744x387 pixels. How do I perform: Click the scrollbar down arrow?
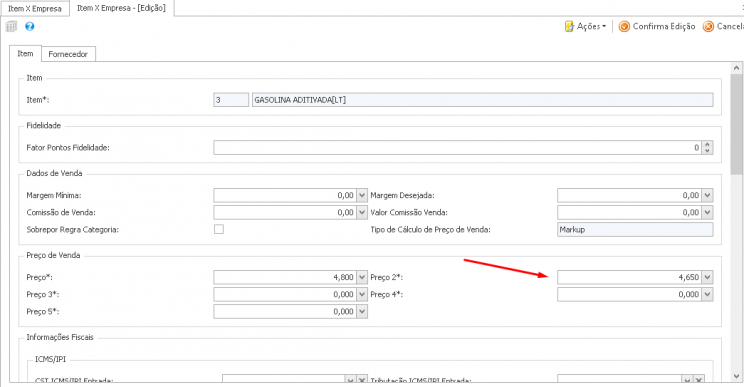(x=736, y=377)
